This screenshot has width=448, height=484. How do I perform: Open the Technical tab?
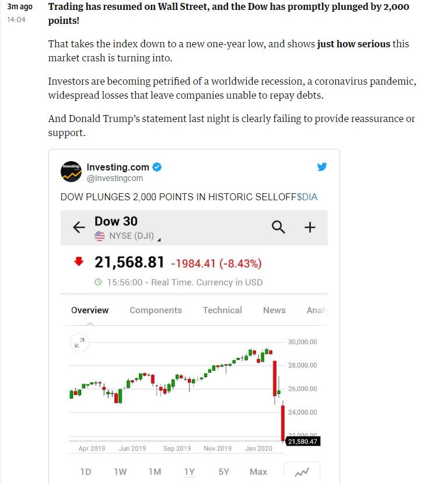(222, 310)
